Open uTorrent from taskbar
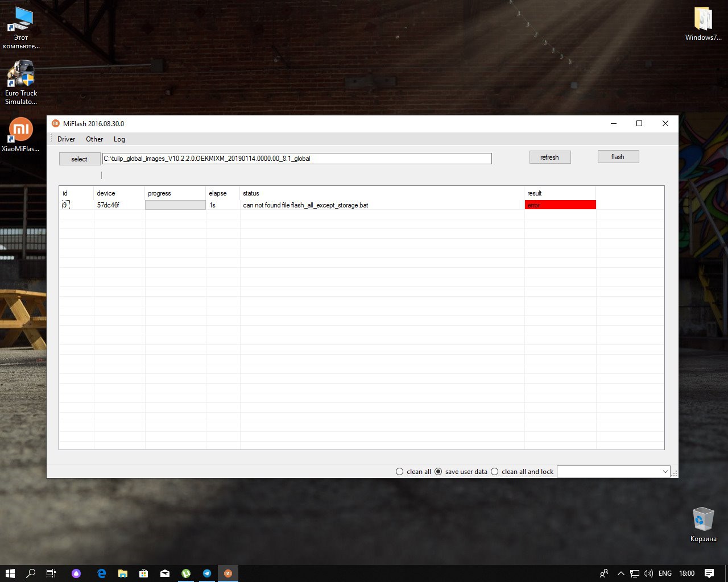728x582 pixels. (x=186, y=573)
